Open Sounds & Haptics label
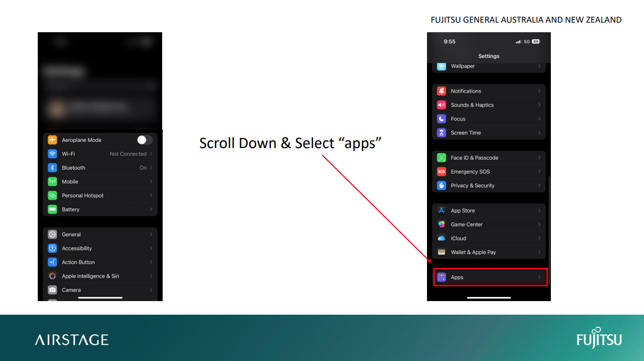644x361 pixels. pyautogui.click(x=472, y=105)
